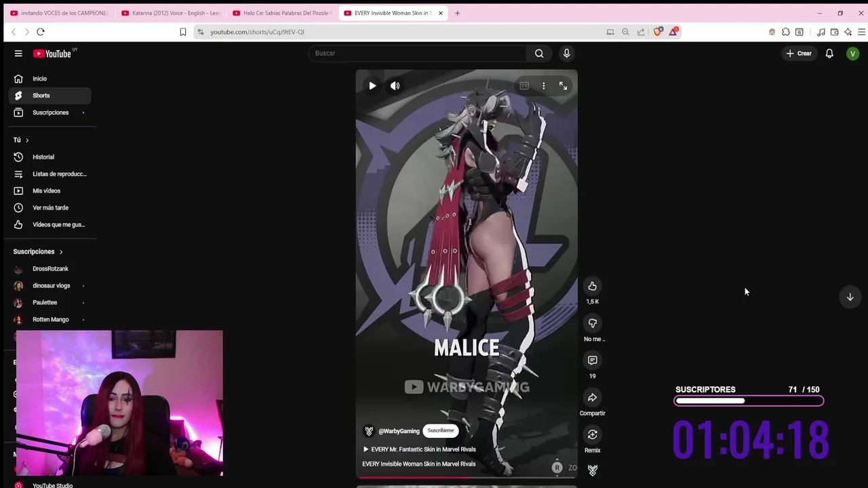This screenshot has width=868, height=488.
Task: Open Historial in sidebar
Action: pos(50,157)
